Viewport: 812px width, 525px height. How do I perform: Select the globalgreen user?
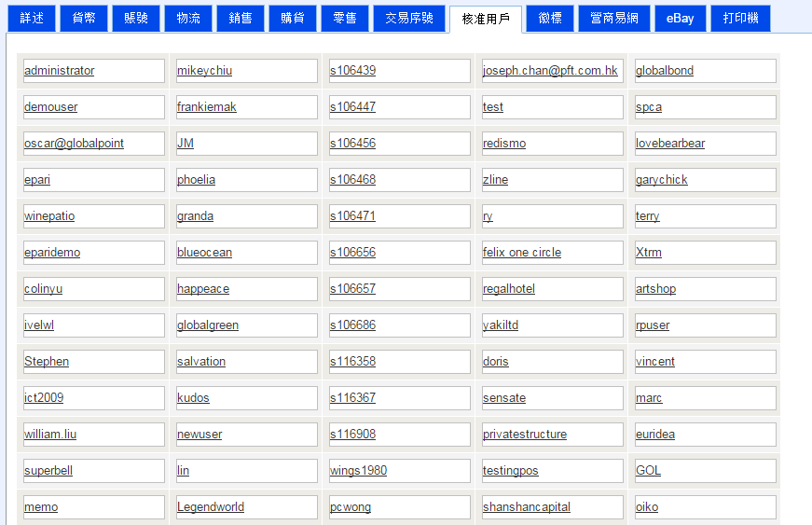[208, 325]
